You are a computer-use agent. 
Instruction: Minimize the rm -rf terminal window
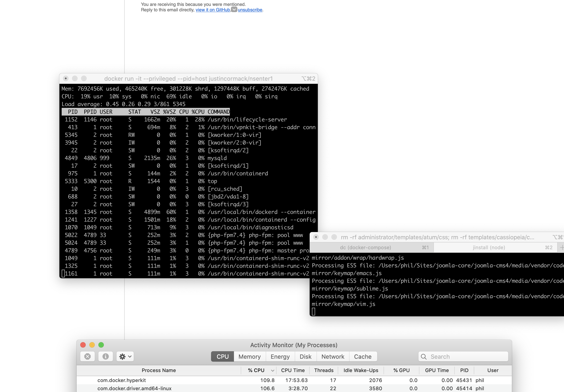[325, 237]
